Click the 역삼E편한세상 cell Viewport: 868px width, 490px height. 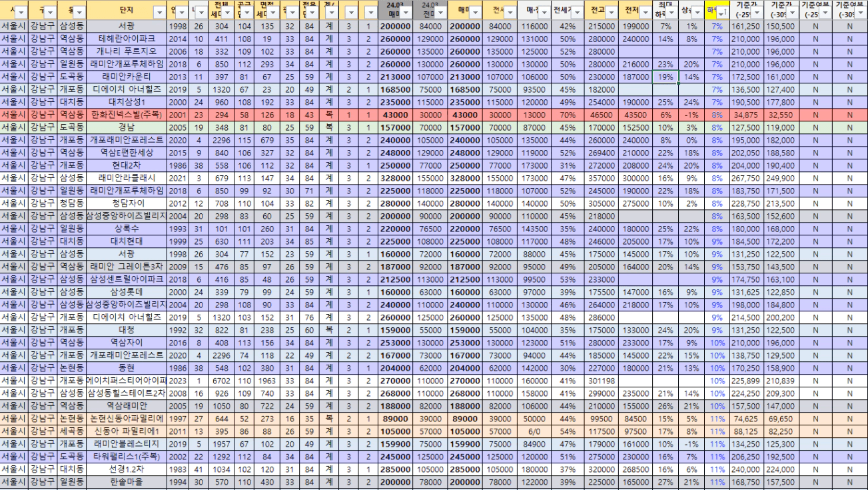tap(126, 153)
